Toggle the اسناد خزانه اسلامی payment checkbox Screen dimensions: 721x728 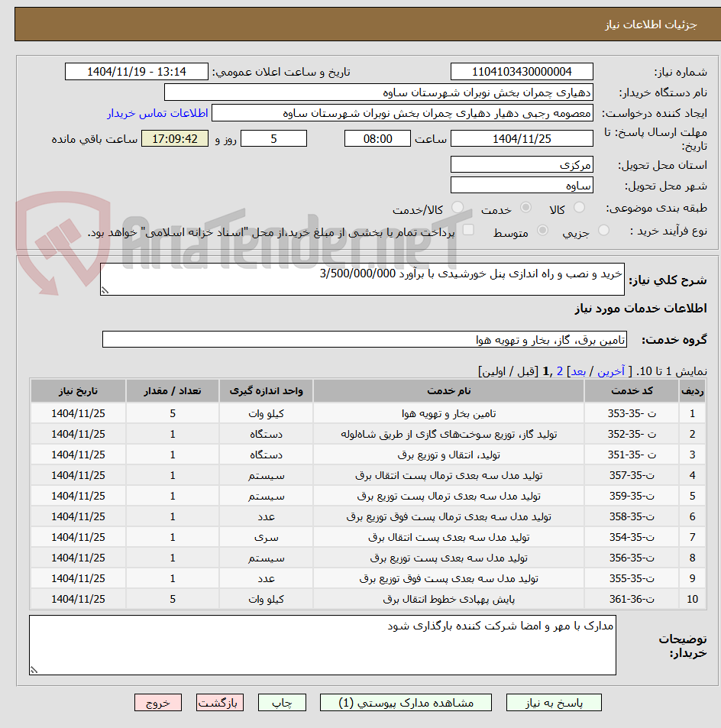tap(468, 230)
